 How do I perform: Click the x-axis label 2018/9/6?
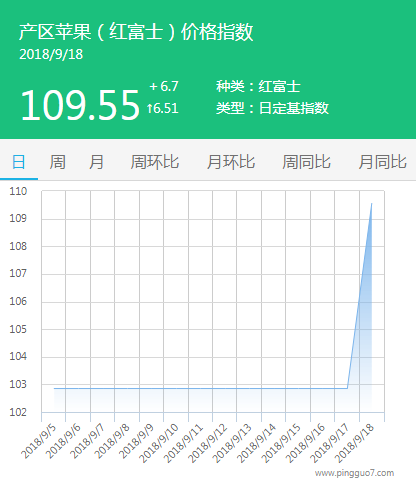click(63, 441)
